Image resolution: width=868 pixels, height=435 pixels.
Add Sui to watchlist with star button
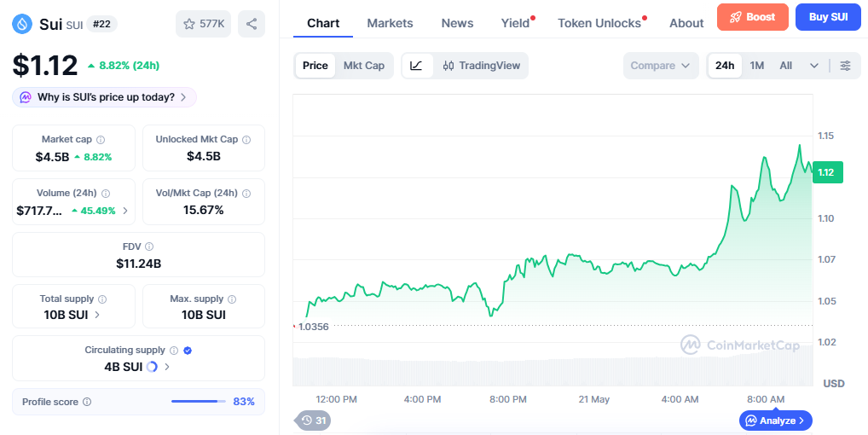[203, 24]
